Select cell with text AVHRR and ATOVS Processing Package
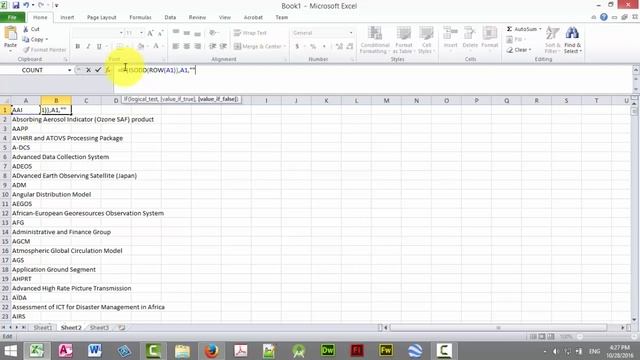 point(67,138)
